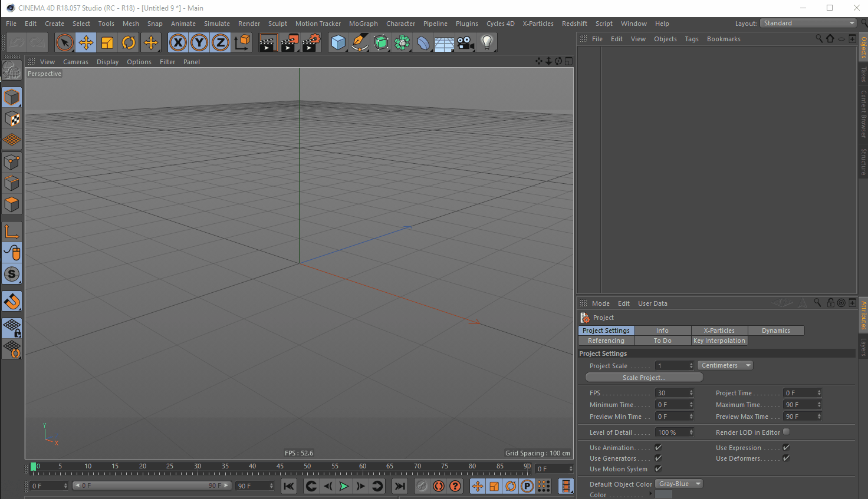Switch to the Dynamics tab
Screen dimensions: 868x499
776,331
